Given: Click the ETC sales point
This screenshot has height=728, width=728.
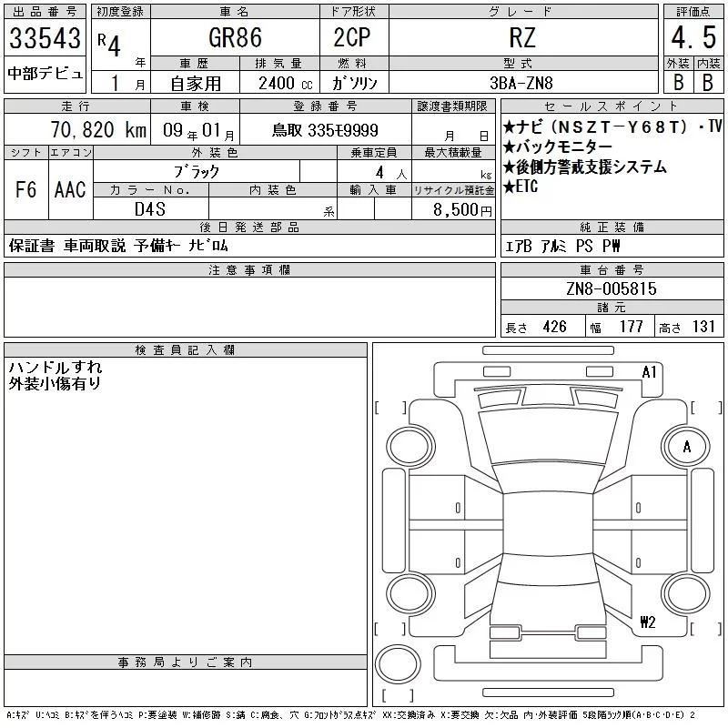Looking at the screenshot, I should click(x=521, y=187).
